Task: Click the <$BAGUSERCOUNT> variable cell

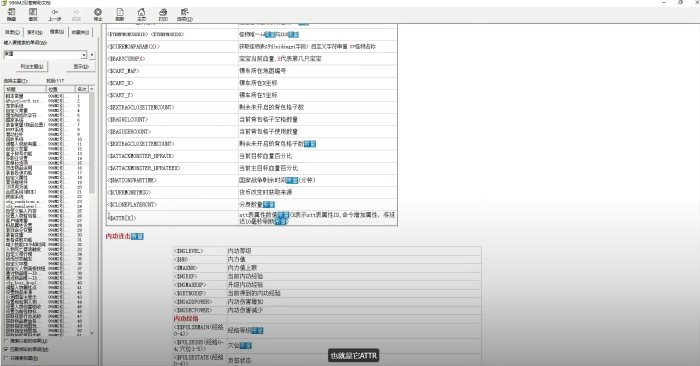Action: [172, 132]
